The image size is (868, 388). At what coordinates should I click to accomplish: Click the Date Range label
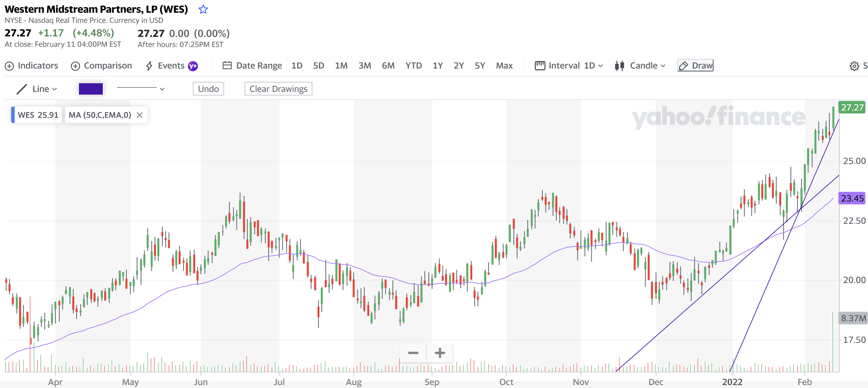point(259,66)
